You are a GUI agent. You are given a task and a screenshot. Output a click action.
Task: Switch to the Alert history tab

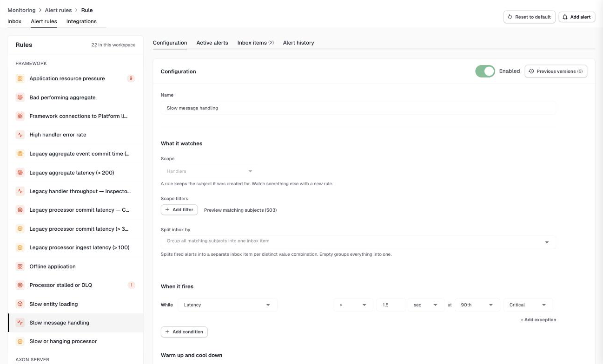298,43
